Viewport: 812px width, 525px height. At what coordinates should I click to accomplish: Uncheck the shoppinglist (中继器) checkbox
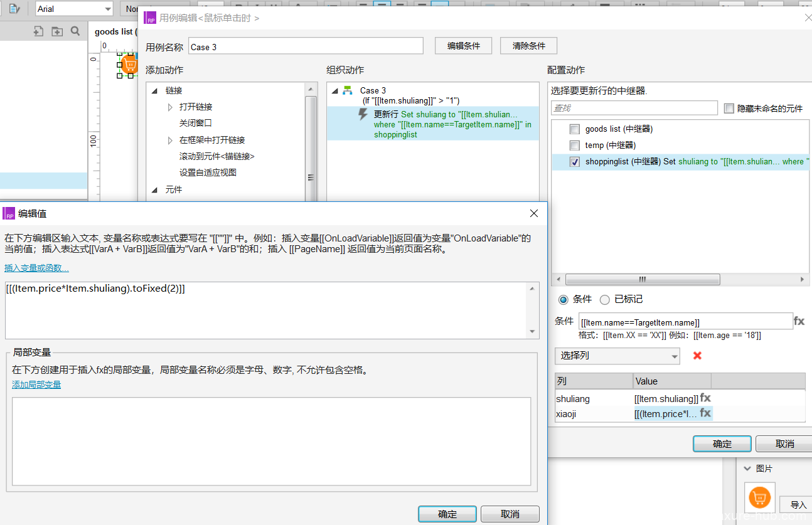(x=574, y=162)
